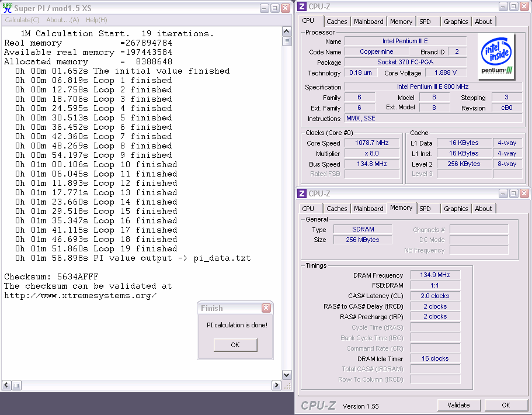Close the Super PI window
This screenshot has width=532, height=415.
pyautogui.click(x=286, y=8)
